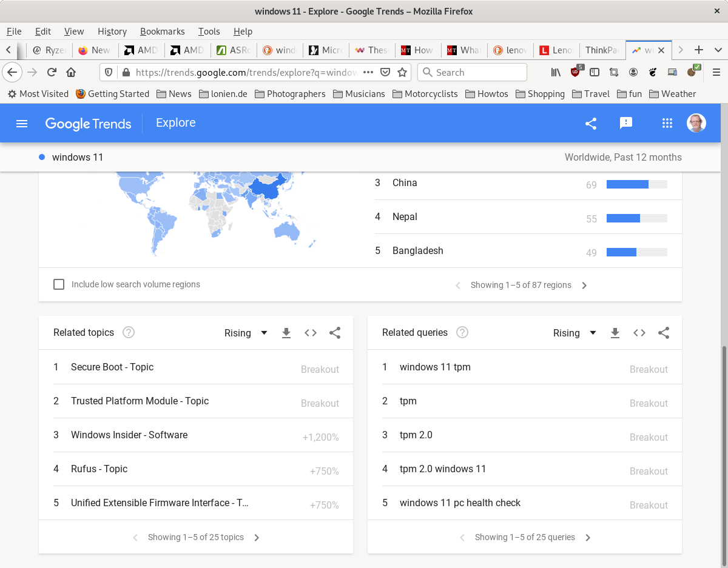Select Nepal in the region list
728x568 pixels.
pyautogui.click(x=405, y=216)
